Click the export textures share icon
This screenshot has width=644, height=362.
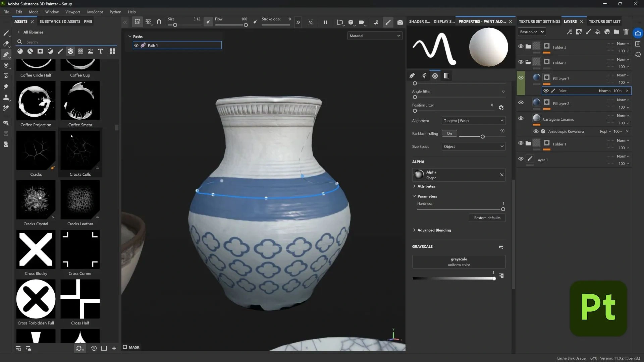point(638,33)
